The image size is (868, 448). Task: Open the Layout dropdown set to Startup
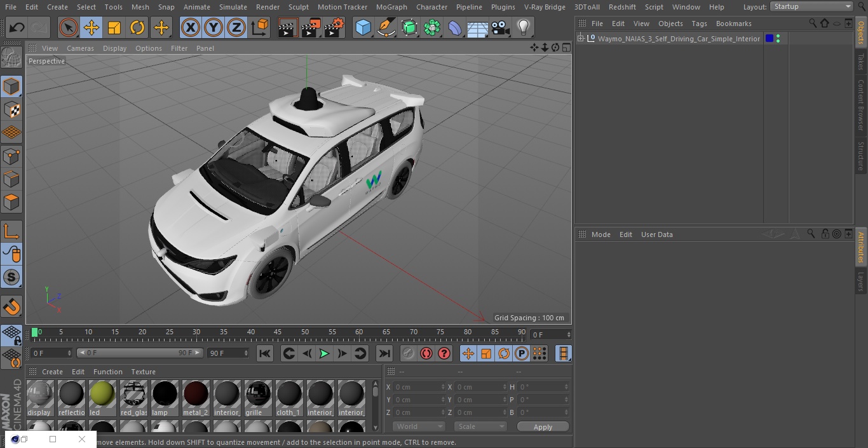(812, 6)
